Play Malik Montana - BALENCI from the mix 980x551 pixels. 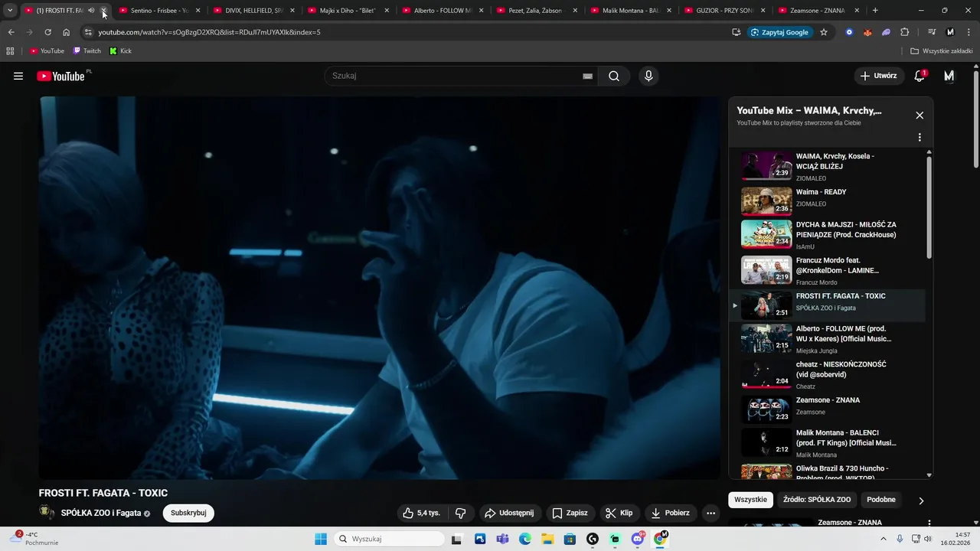828,444
